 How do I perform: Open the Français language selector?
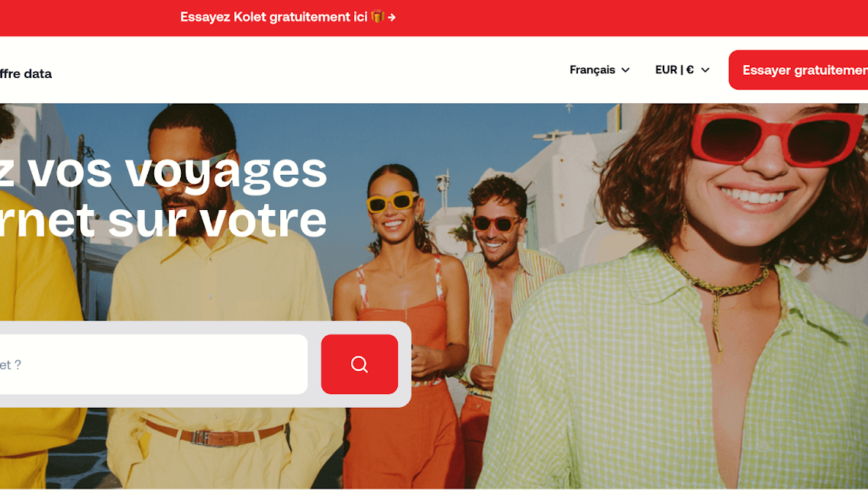[x=599, y=69]
